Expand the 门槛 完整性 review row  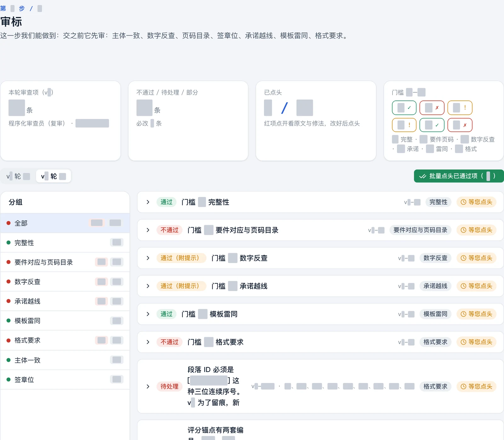(x=148, y=202)
